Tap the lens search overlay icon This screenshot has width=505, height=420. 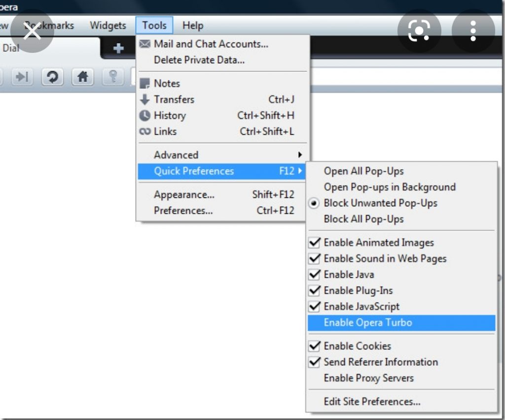[419, 31]
